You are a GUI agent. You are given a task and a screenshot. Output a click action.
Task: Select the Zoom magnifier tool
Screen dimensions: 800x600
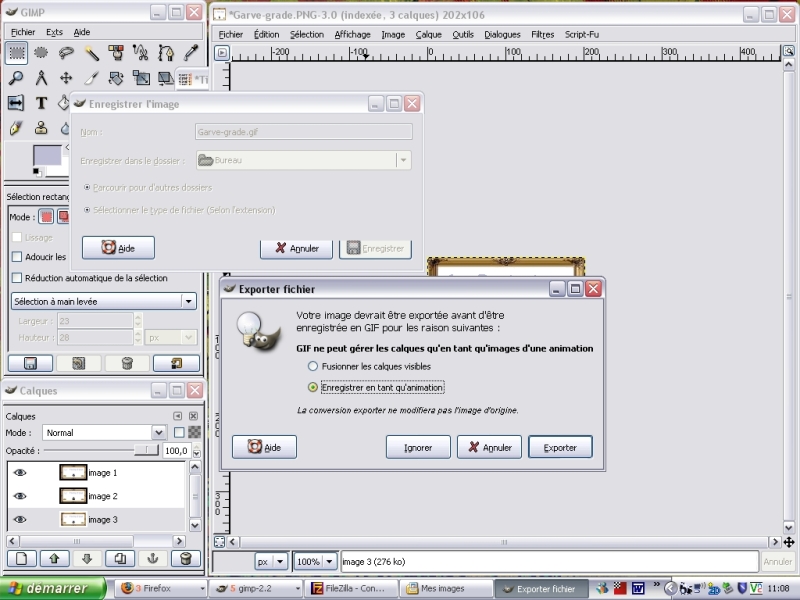16,78
